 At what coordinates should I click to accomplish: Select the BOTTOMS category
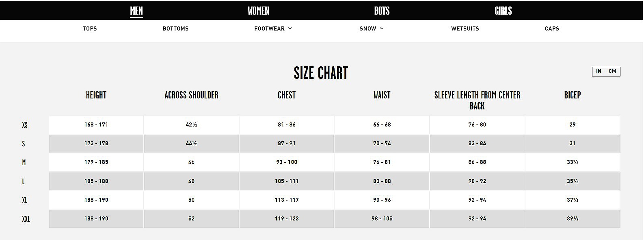click(175, 28)
